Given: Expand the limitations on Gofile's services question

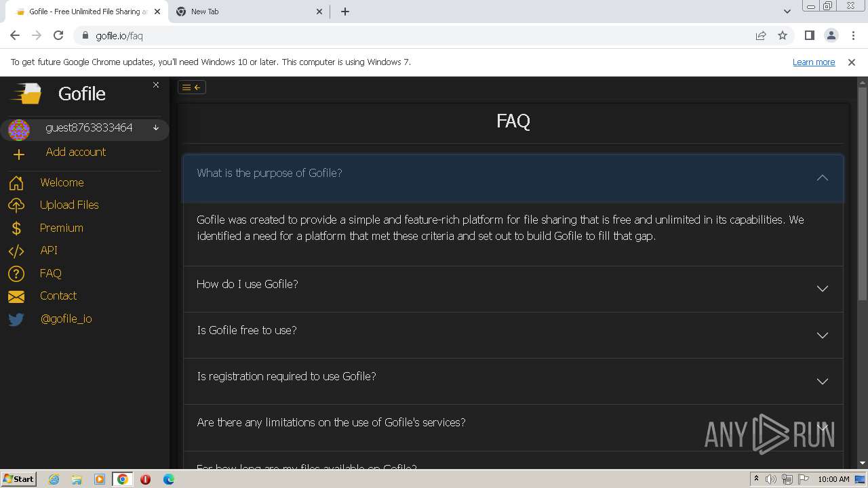Looking at the screenshot, I should click(x=513, y=427).
